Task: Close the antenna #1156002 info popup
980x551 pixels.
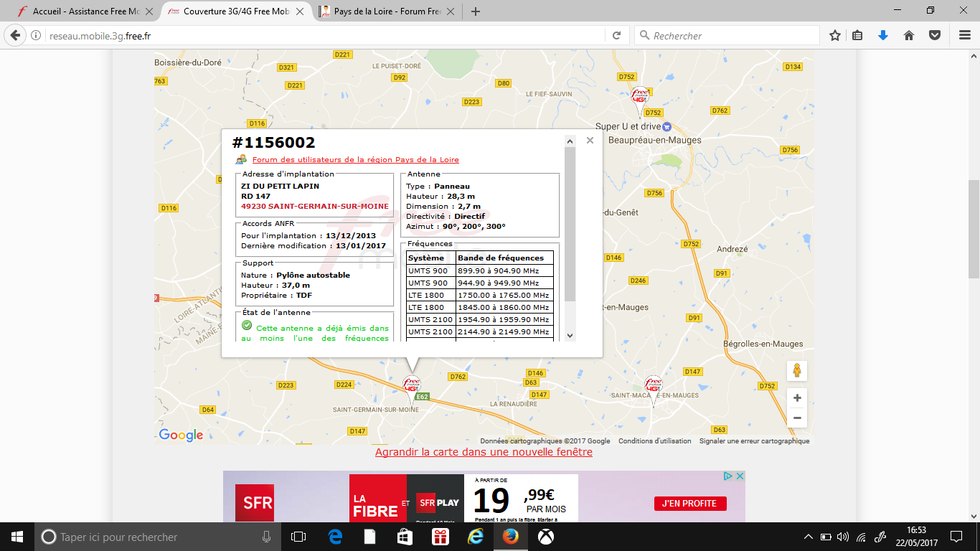Action: pos(590,141)
